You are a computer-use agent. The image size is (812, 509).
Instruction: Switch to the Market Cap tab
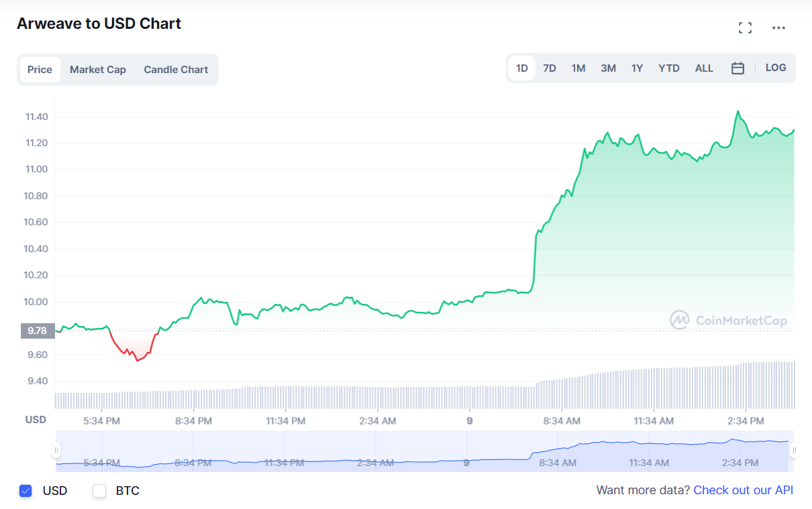98,70
